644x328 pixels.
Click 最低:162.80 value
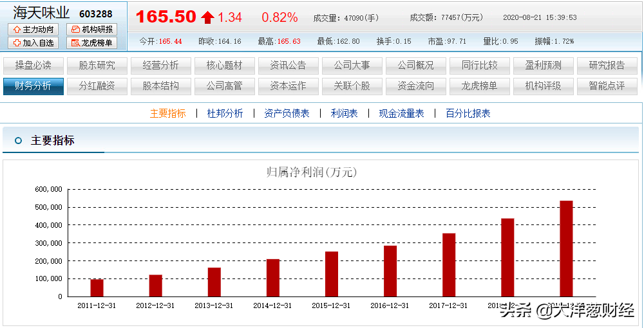click(x=339, y=41)
